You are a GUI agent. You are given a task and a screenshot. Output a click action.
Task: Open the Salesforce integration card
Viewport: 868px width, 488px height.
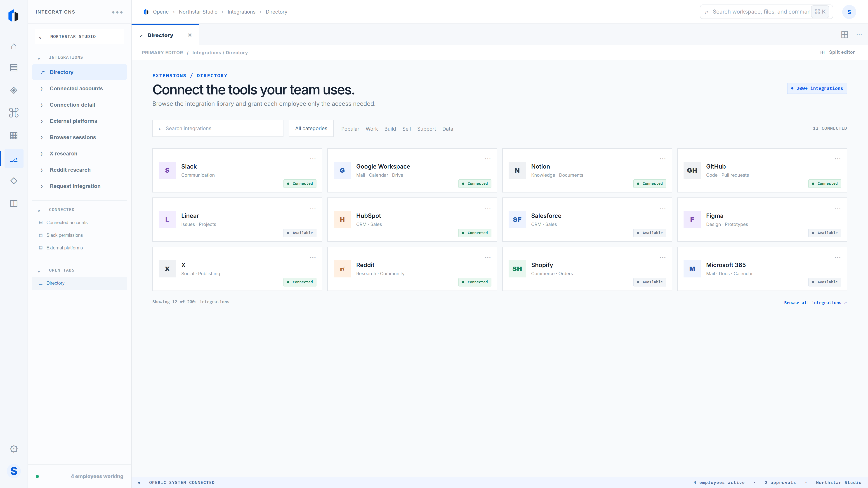[587, 220]
